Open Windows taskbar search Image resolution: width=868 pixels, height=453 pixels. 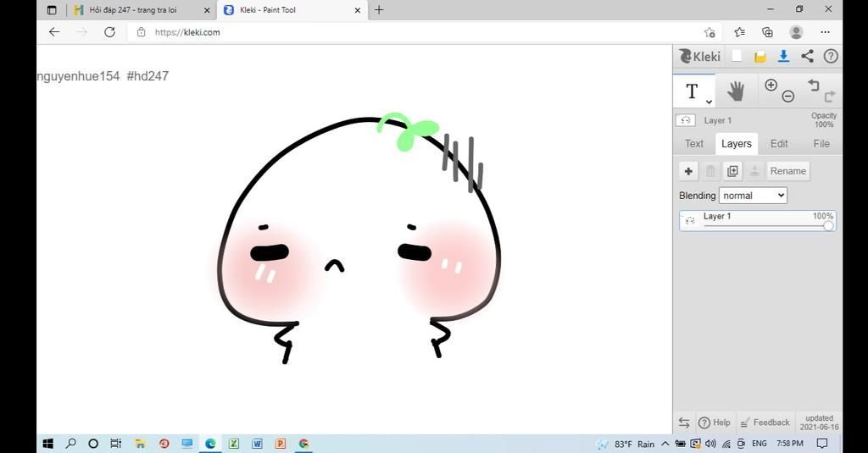(71, 444)
